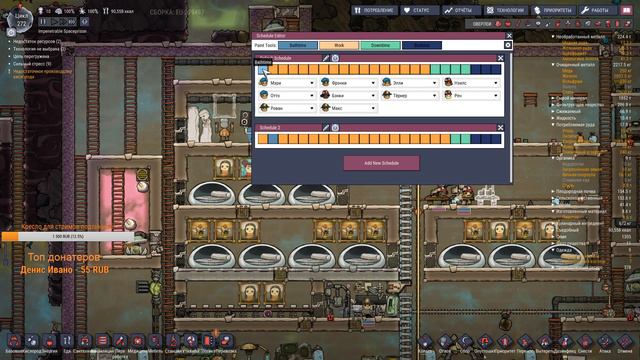Toggle power overlay icon
640x360 pixels.
(508, 24)
